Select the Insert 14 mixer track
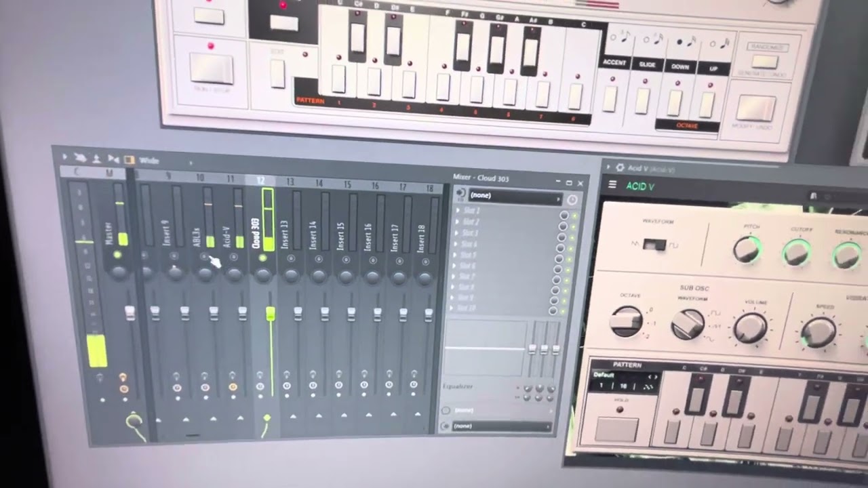868x488 pixels. pyautogui.click(x=312, y=235)
